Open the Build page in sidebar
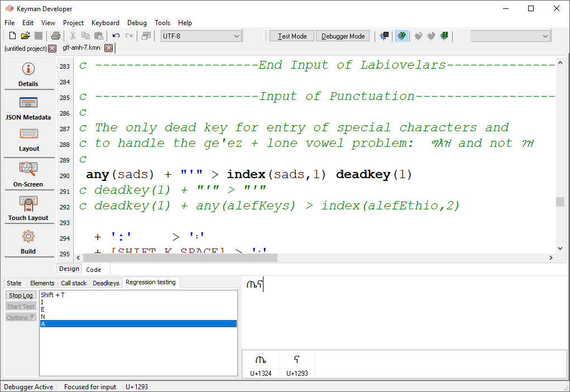This screenshot has width=570, height=392. 29,241
